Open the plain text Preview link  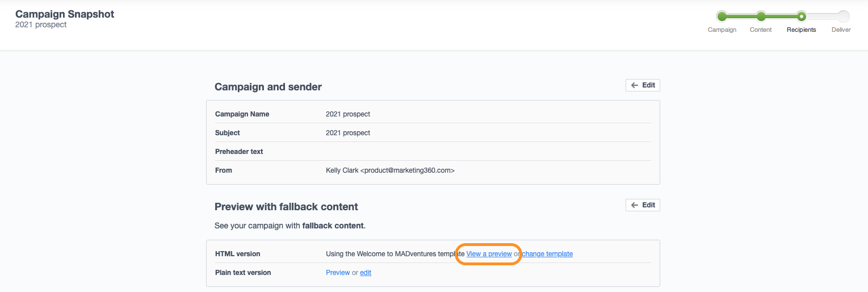click(x=338, y=273)
